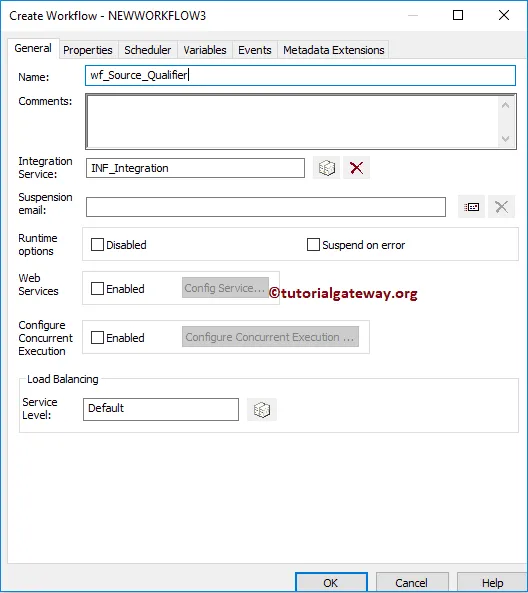Viewport: 528px width, 593px height.
Task: Click the Service Level Default field
Action: point(161,409)
